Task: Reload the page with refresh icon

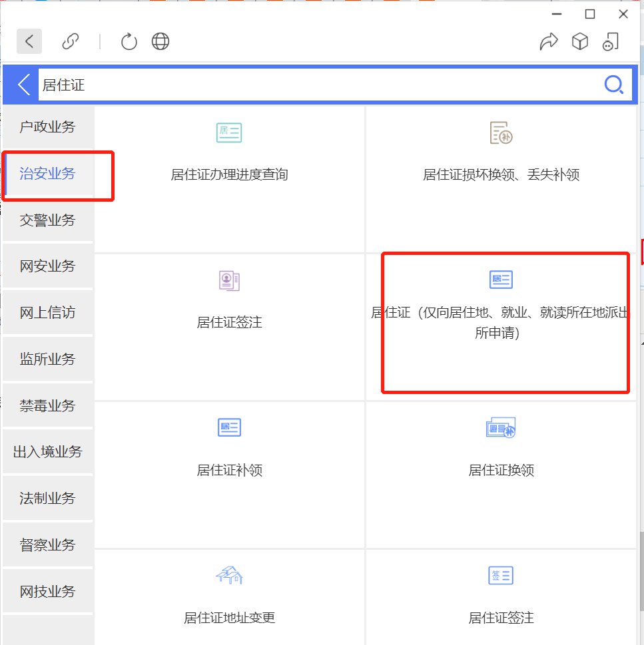Action: click(x=129, y=42)
